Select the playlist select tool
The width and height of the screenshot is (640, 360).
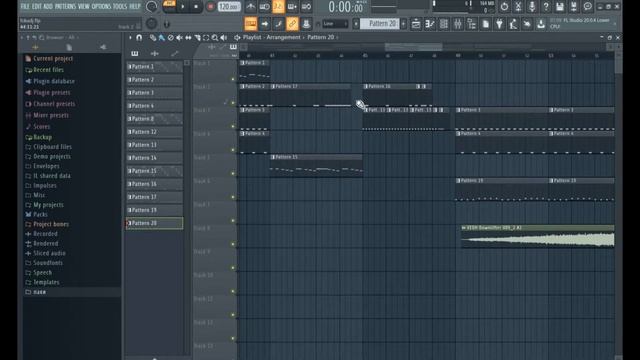pos(206,38)
